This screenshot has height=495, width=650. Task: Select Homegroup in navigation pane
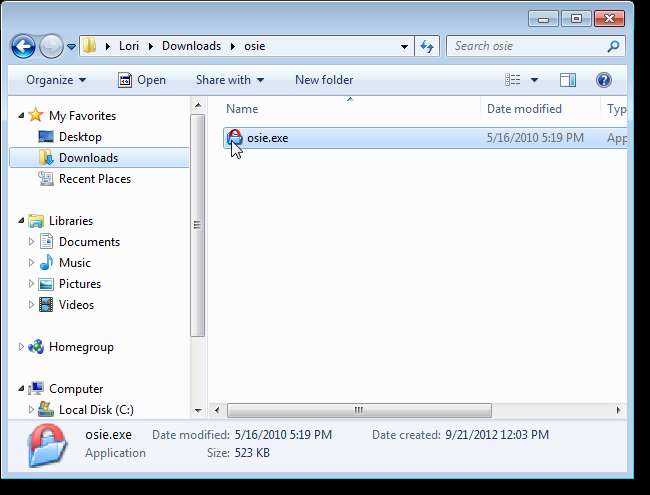click(x=81, y=347)
